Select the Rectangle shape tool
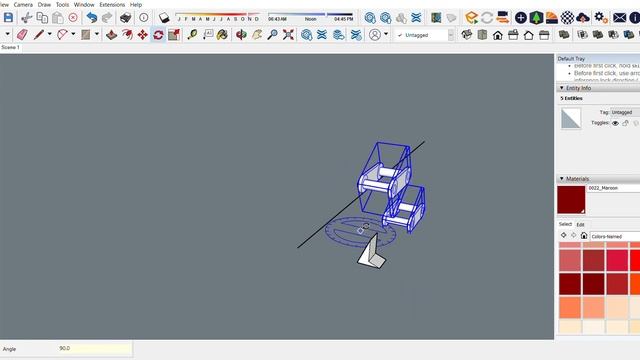The width and height of the screenshot is (640, 360). coord(86,35)
